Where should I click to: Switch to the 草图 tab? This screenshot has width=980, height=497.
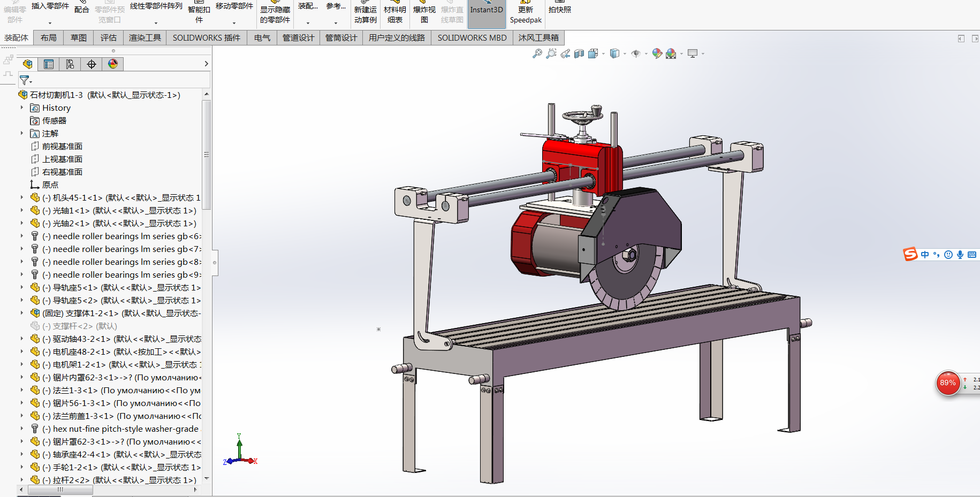pos(79,37)
